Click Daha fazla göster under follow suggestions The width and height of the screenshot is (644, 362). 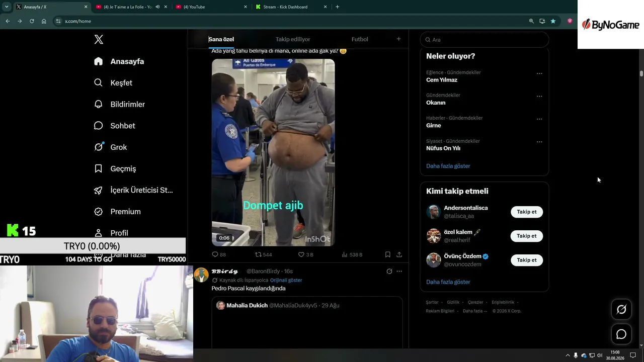(x=448, y=282)
